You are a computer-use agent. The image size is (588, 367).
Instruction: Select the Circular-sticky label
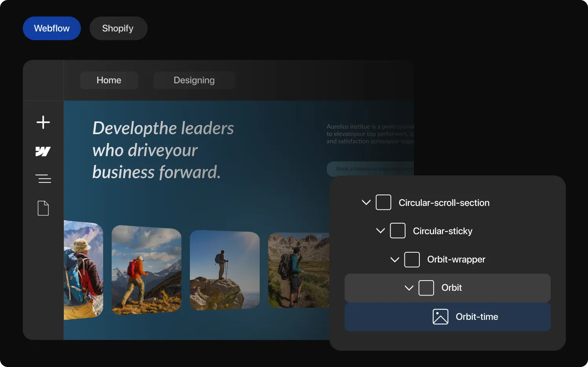[x=443, y=231]
